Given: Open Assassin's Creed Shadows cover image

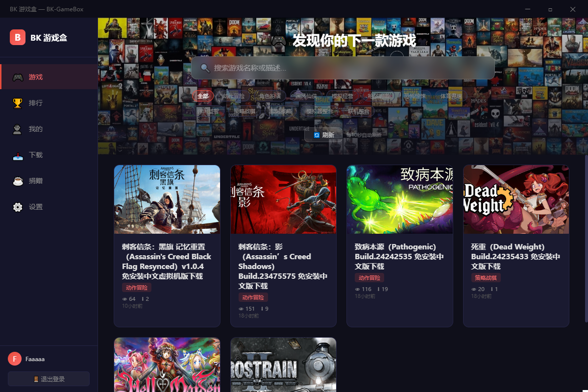Looking at the screenshot, I should 283,199.
